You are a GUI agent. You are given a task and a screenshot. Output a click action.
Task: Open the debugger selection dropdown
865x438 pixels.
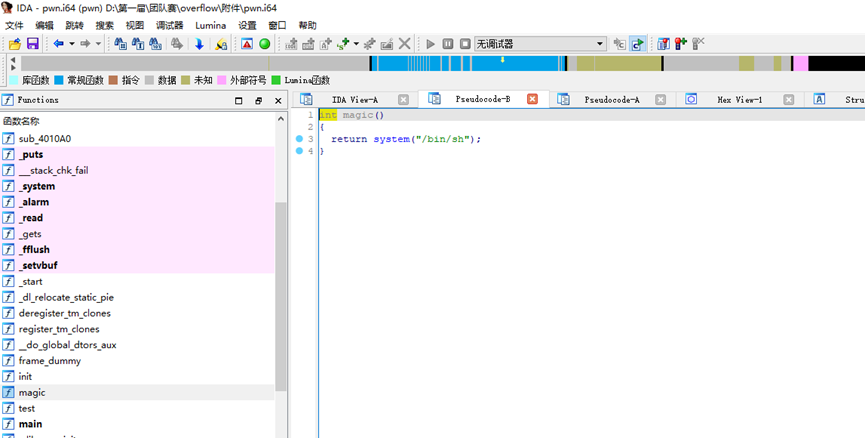click(x=600, y=44)
